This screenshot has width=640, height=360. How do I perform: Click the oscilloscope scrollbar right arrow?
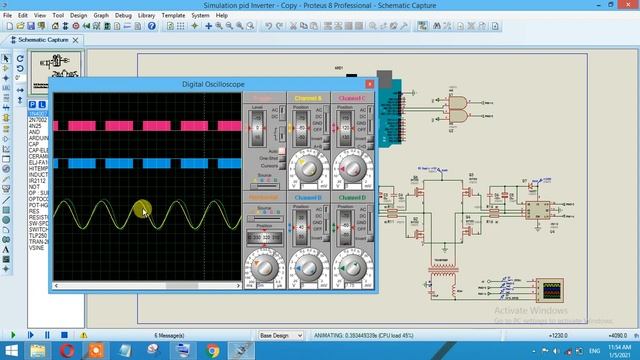(238, 286)
